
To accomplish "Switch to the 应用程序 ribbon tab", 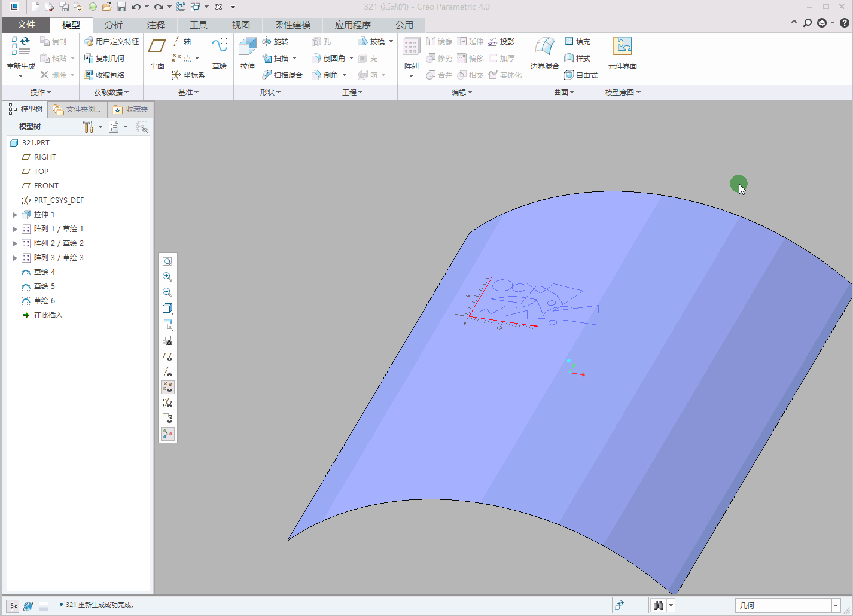I will (353, 25).
